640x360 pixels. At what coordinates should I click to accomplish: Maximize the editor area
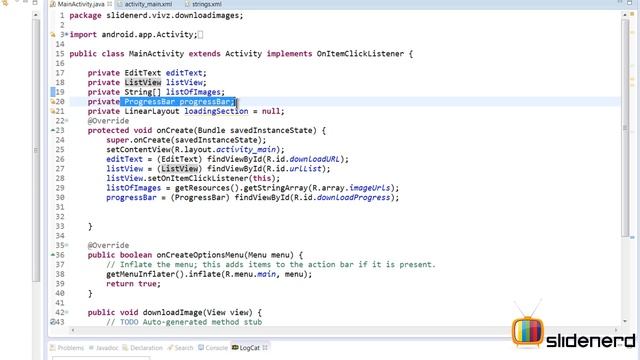(630, 3)
